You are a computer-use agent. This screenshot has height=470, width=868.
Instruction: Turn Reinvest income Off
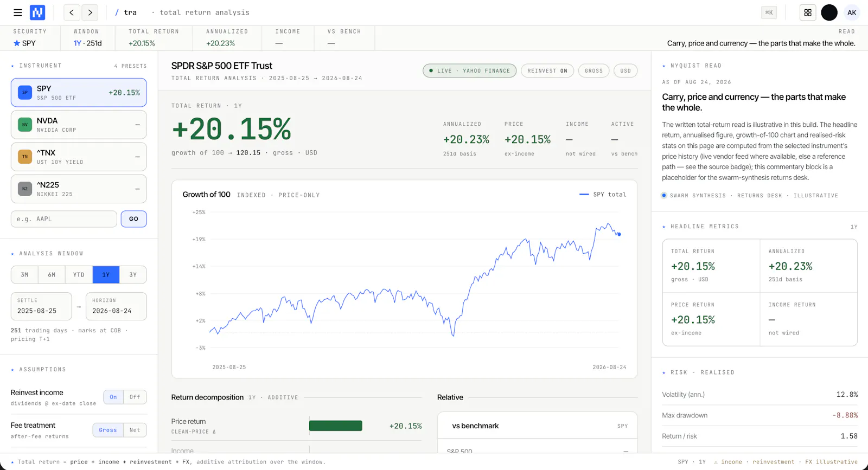(135, 397)
